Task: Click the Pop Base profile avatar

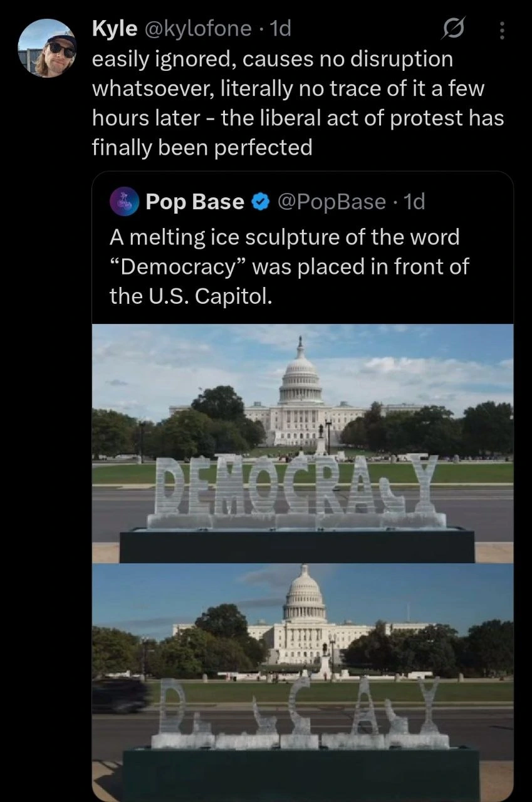Action: [125, 202]
